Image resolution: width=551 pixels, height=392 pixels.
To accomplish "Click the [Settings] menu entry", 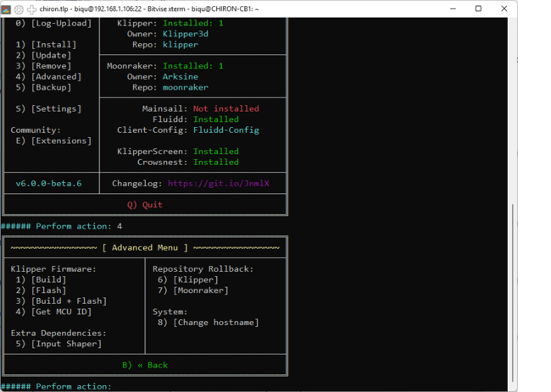I will [x=56, y=108].
